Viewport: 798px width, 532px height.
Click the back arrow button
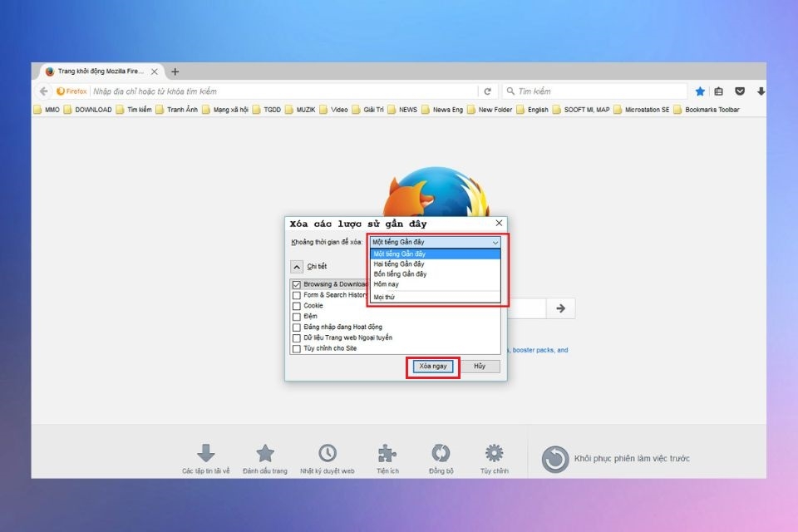point(44,91)
